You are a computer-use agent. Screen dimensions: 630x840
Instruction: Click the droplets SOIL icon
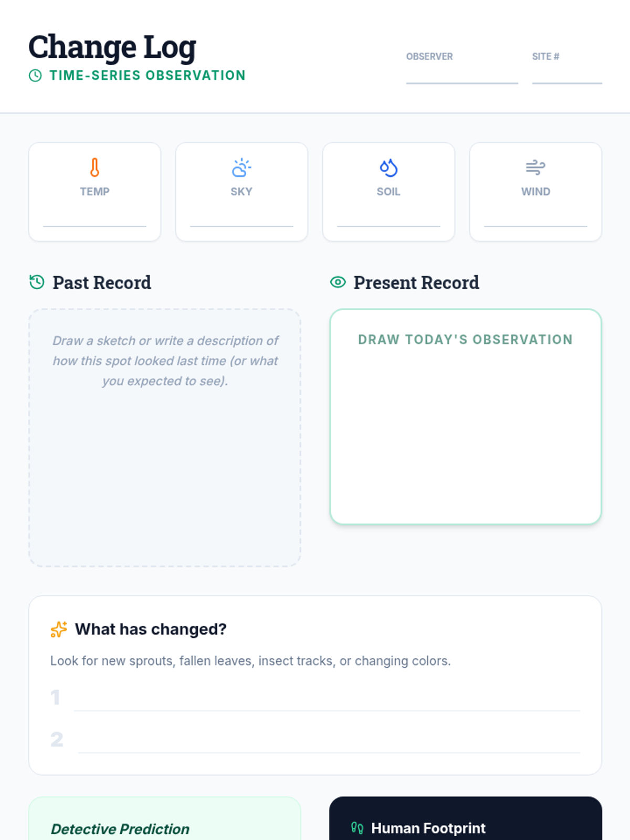(388, 168)
